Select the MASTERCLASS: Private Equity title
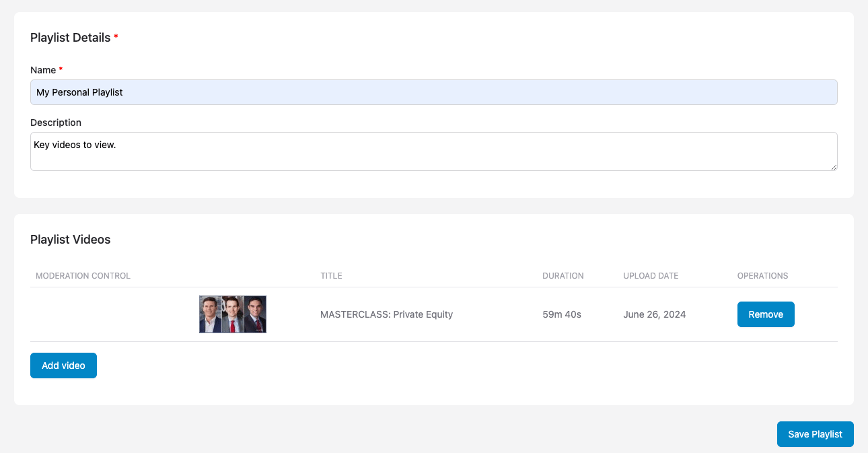The image size is (868, 453). tap(386, 314)
